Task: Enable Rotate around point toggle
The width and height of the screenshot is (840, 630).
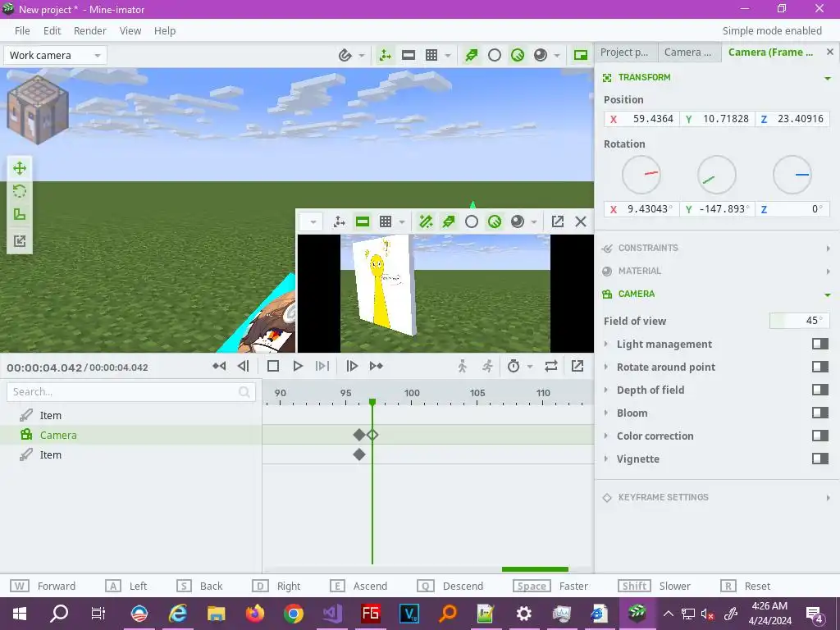Action: click(x=820, y=367)
